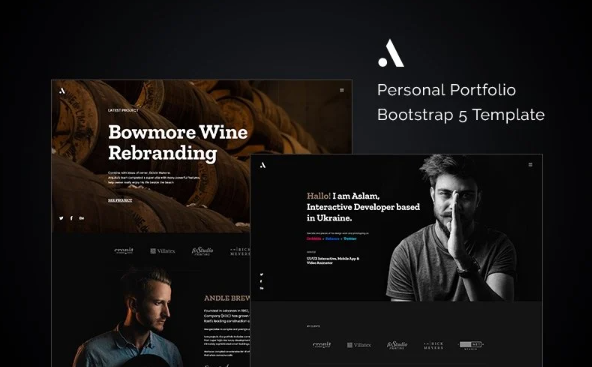Open the blue Behance text link
The width and height of the screenshot is (592, 367).
click(332, 239)
